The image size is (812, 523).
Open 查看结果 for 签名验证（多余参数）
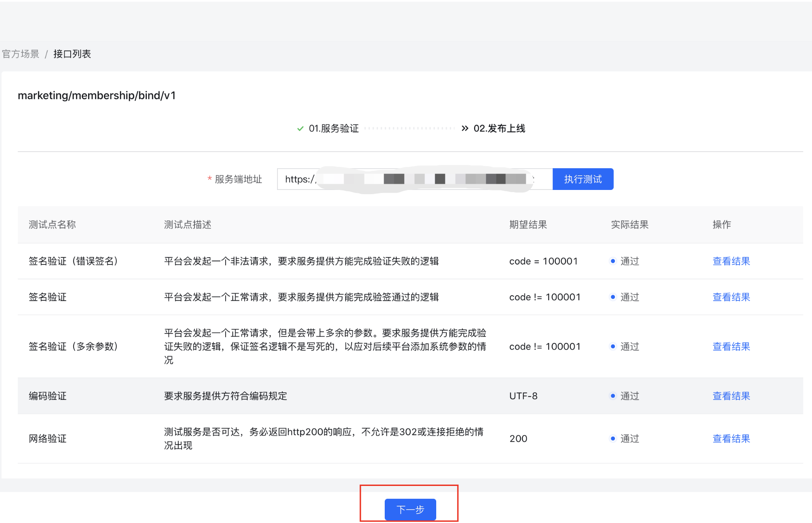tap(731, 346)
